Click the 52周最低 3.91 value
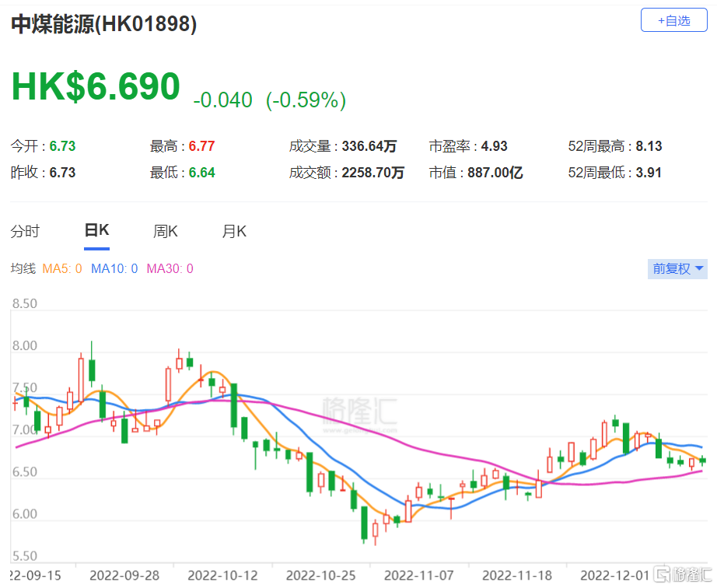 pos(615,173)
